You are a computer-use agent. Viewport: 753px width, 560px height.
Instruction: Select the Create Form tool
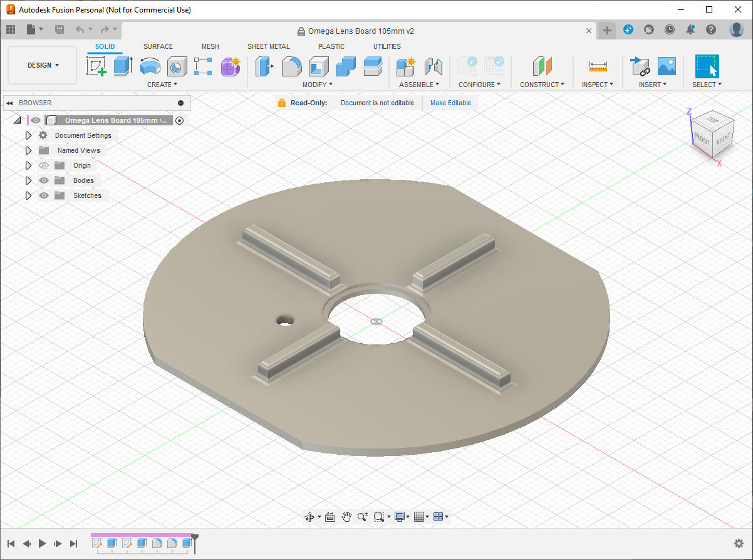tap(231, 66)
